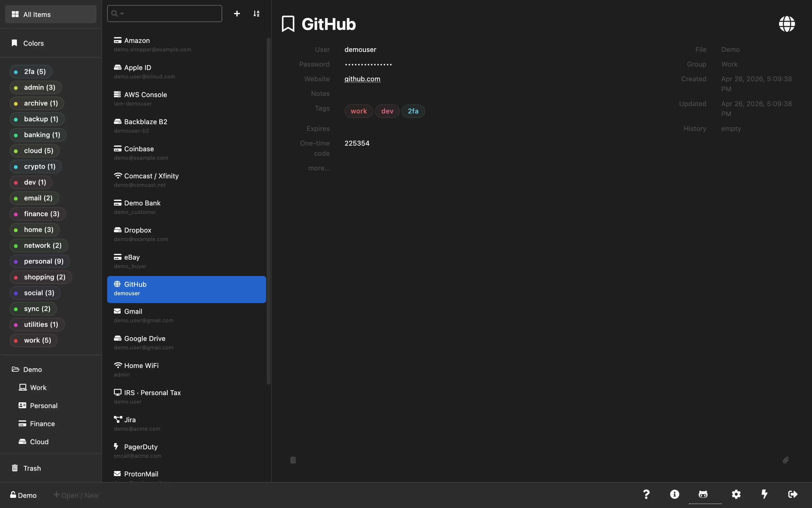Copy the one-time code 225354
The width and height of the screenshot is (812, 508).
[x=357, y=143]
